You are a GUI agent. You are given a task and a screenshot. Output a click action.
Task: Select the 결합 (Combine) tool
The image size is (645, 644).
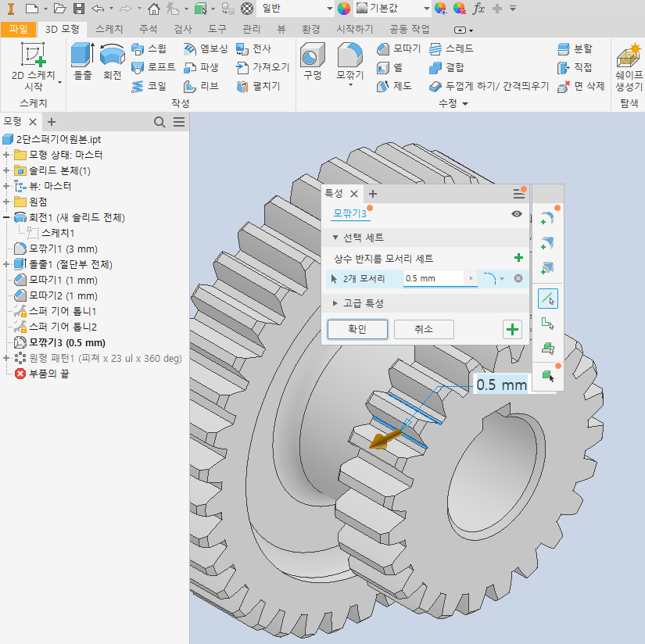click(446, 67)
